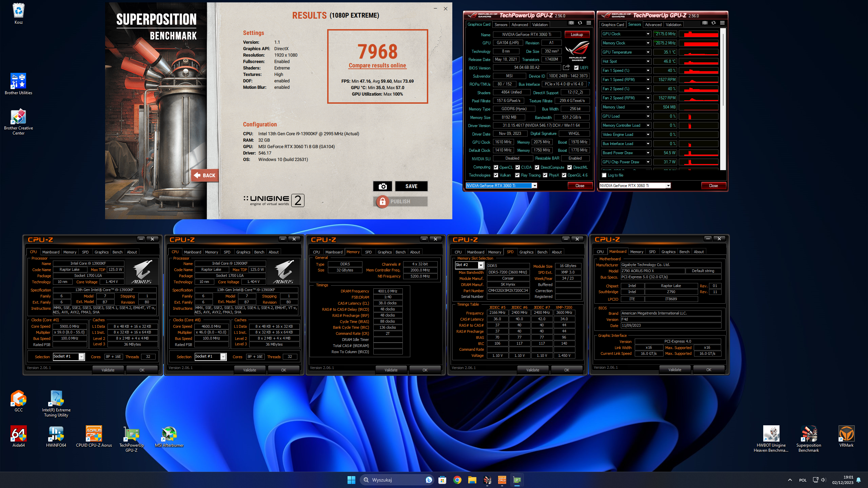Open Slot #2 memory slot dropdown in CPU-Z

[x=480, y=265]
